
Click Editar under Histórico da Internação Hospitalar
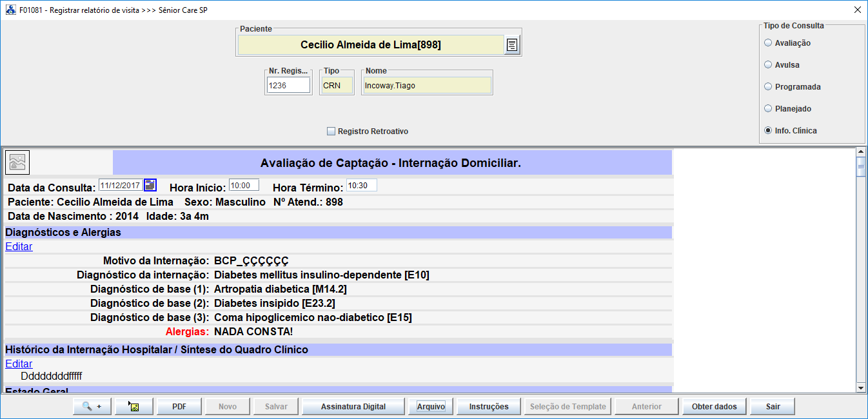click(x=19, y=364)
